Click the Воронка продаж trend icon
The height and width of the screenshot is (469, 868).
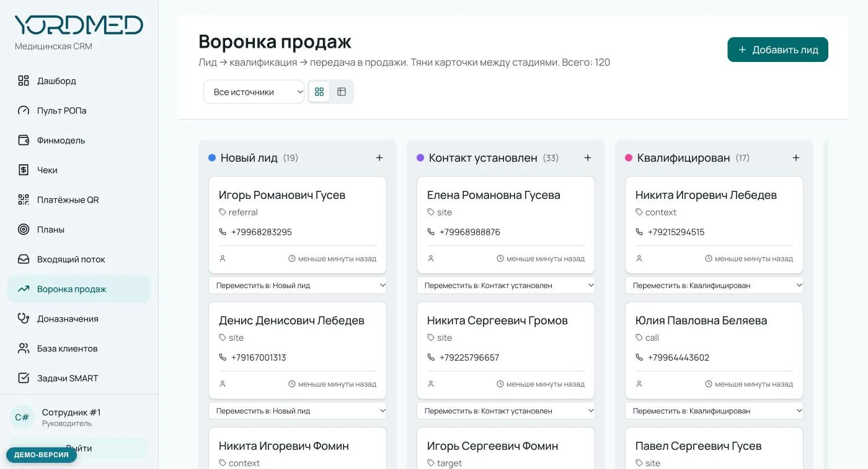(24, 289)
